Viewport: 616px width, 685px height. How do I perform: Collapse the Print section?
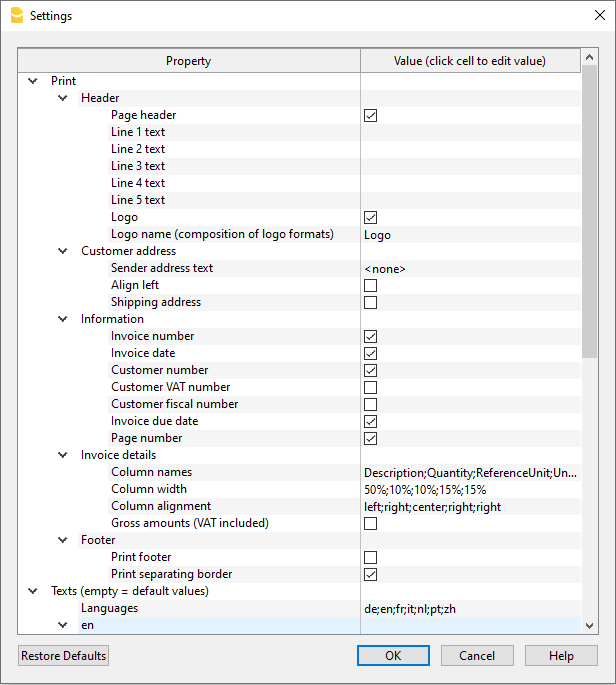(33, 81)
